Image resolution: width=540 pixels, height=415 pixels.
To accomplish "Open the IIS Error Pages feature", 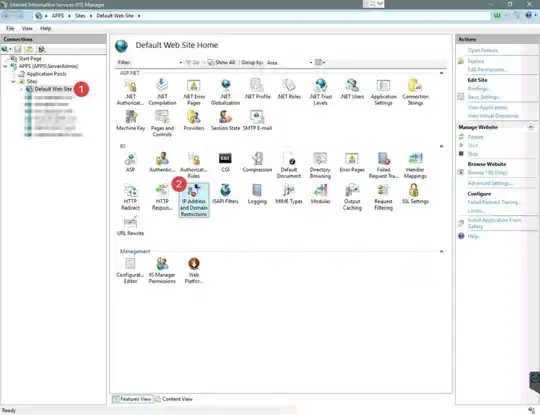I will click(x=352, y=162).
